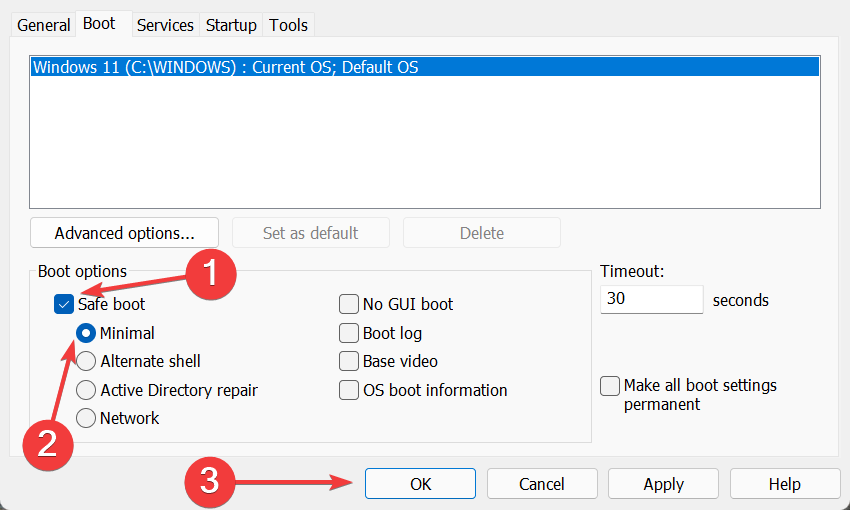The height and width of the screenshot is (510, 850).
Task: Enable the Base video checkbox
Action: pyautogui.click(x=349, y=361)
